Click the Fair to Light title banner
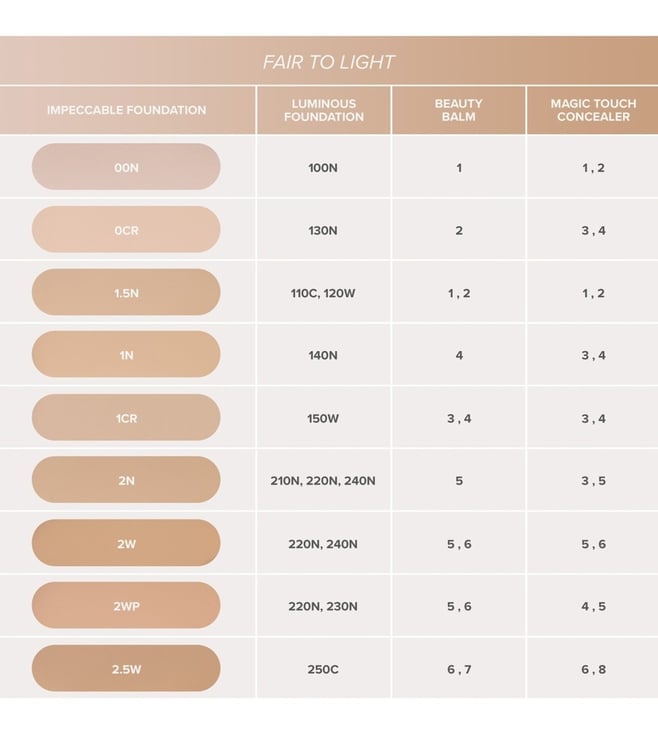 329,62
